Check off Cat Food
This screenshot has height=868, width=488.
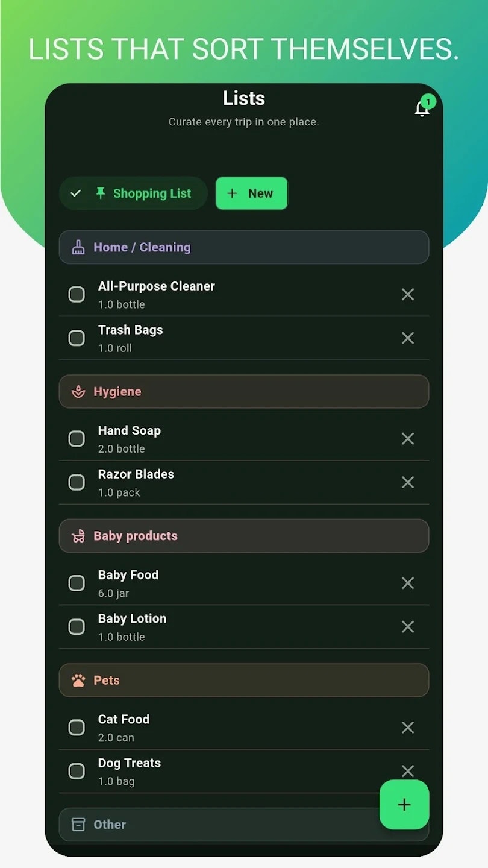pos(77,728)
